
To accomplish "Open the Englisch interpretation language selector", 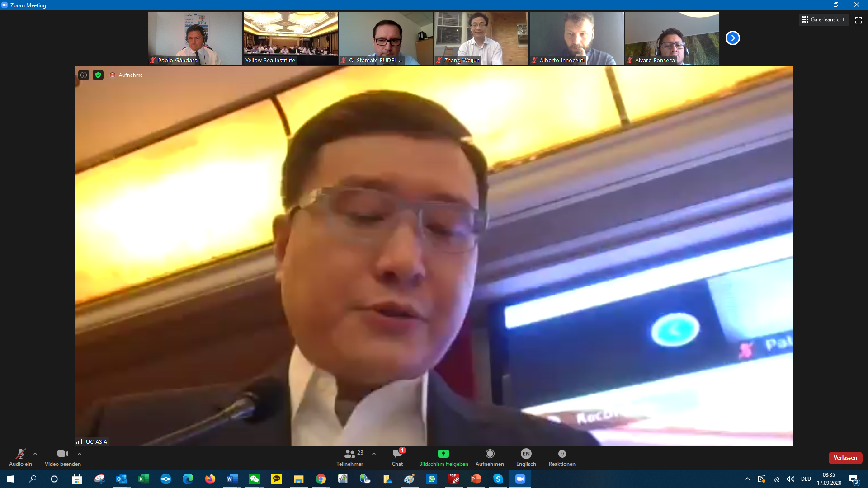I will pos(526,457).
